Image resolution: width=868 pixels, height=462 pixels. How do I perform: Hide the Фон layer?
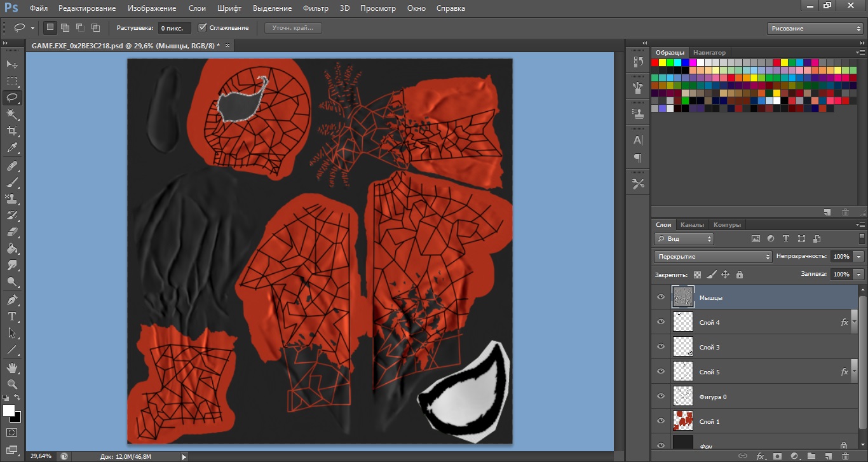(x=661, y=445)
